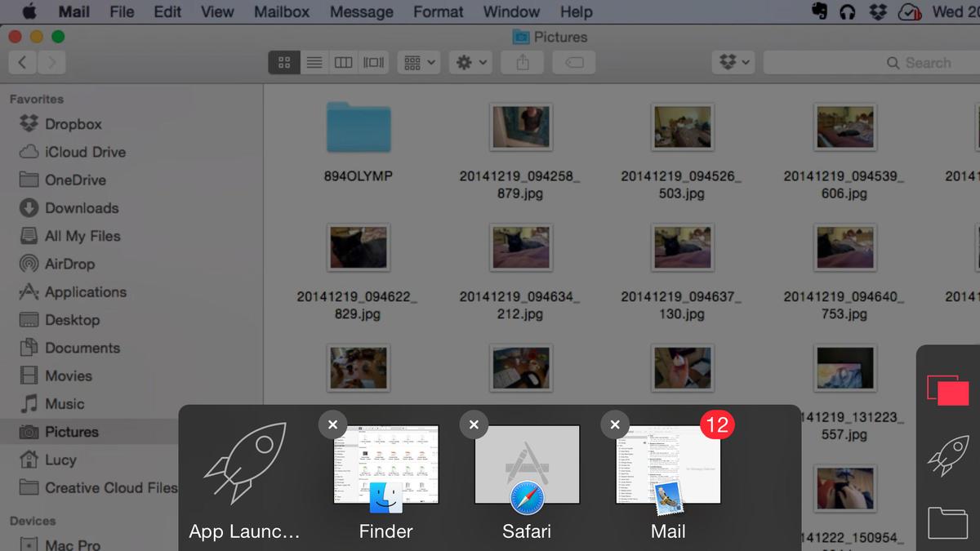Switch Finder to Cover Flow view
The image size is (980, 551).
coord(374,62)
